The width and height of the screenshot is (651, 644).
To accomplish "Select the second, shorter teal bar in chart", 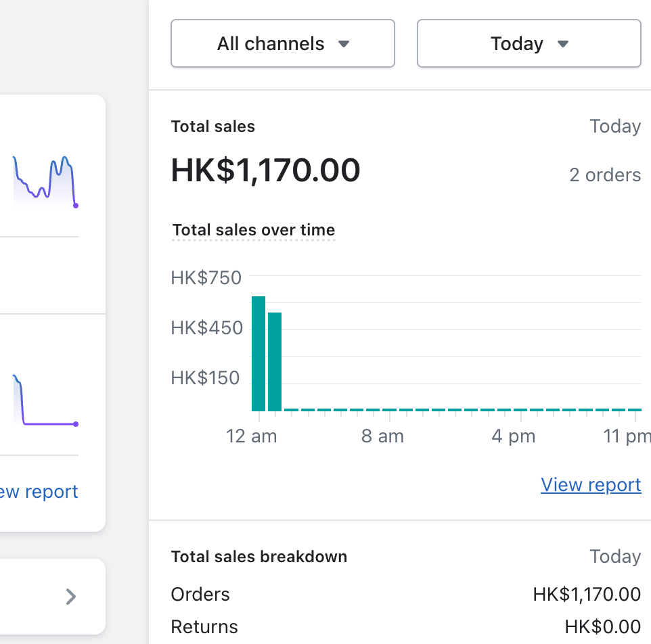I will [x=275, y=361].
